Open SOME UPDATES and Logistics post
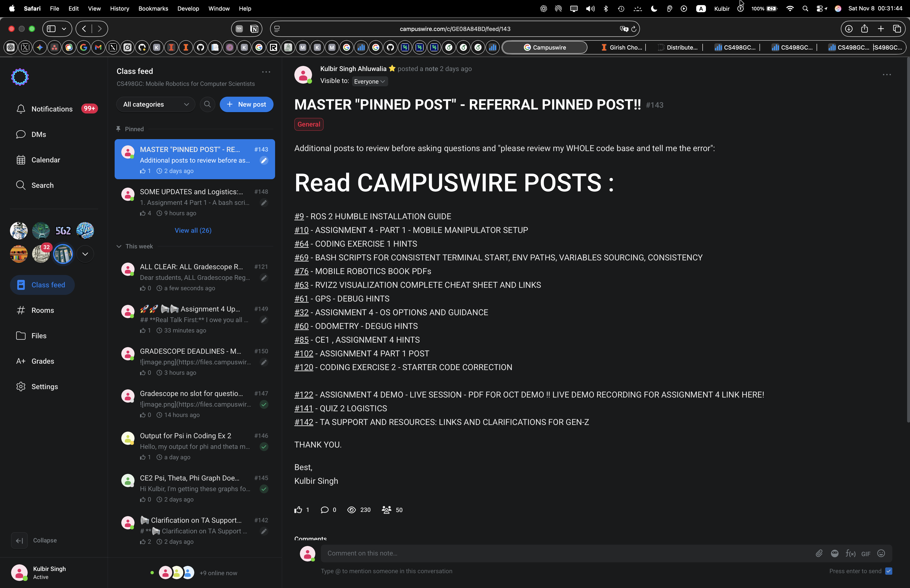The image size is (910, 588). tap(195, 202)
